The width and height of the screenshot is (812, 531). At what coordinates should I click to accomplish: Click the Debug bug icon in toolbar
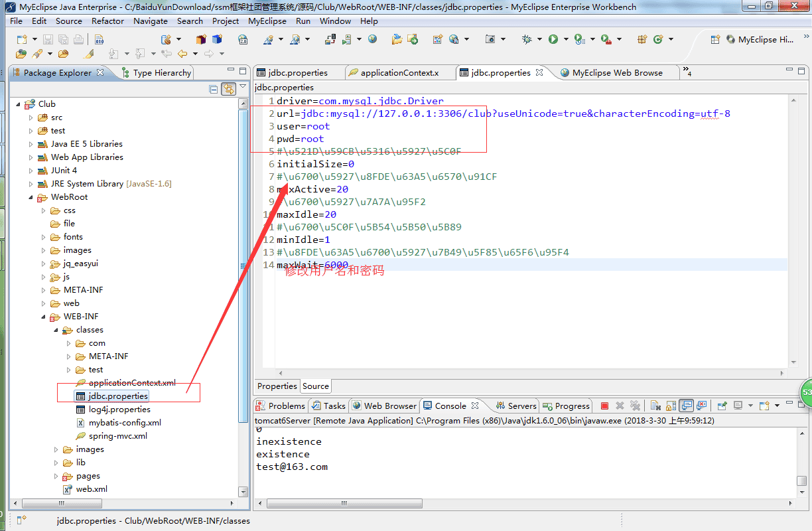click(x=527, y=40)
